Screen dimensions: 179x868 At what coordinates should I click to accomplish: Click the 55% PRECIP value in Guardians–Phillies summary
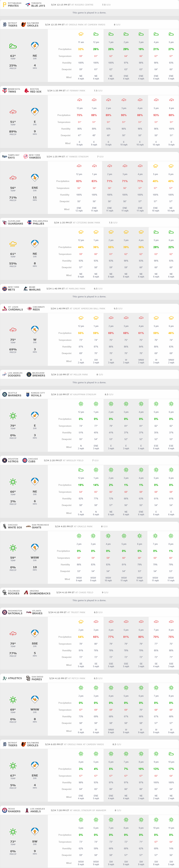pos(13,264)
